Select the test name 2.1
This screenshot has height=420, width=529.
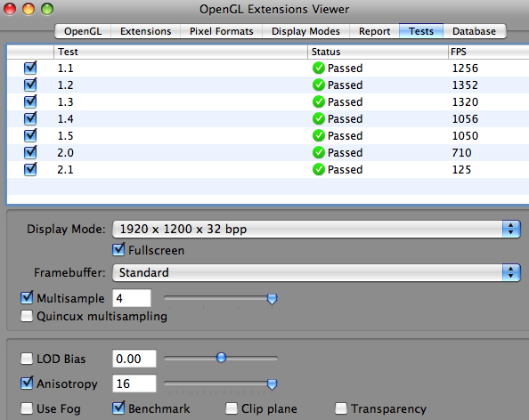tap(65, 169)
